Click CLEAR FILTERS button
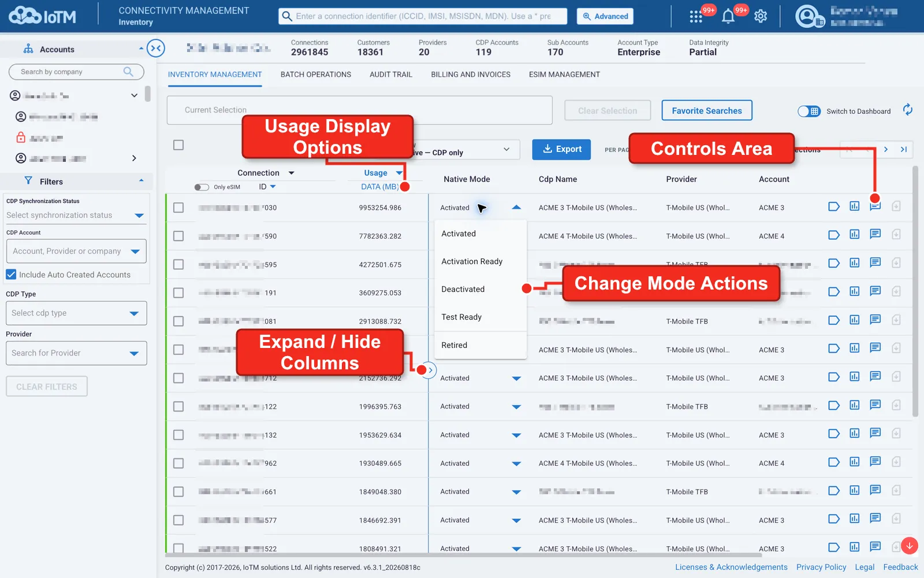Viewport: 924px width, 578px height. pyautogui.click(x=47, y=386)
